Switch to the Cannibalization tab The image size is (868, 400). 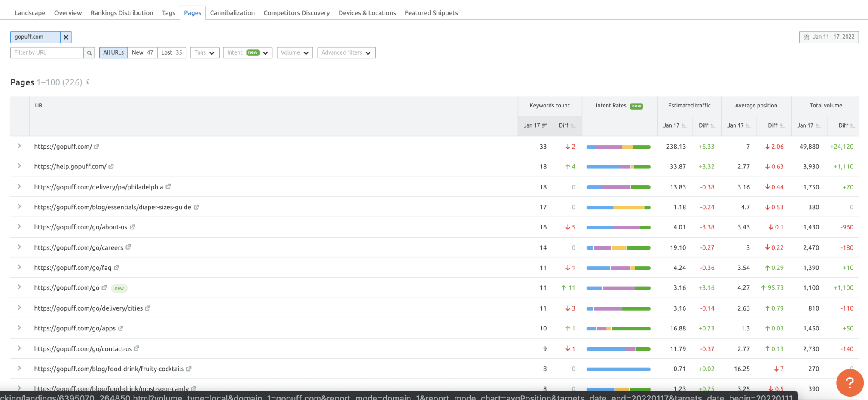coord(232,13)
